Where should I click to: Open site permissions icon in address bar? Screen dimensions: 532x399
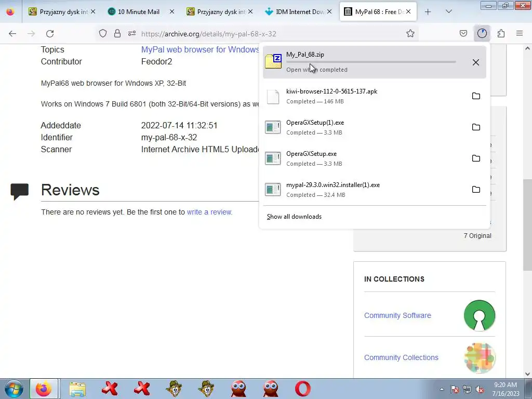coord(132,33)
